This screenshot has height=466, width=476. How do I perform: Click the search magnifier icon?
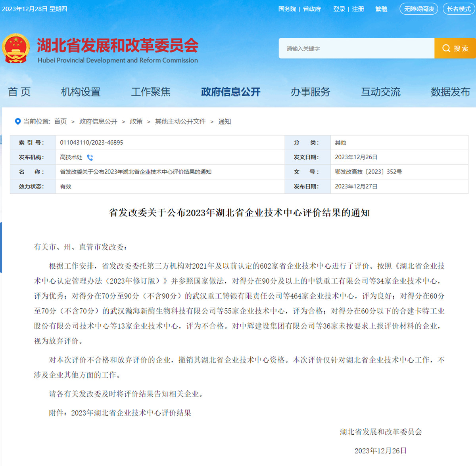446,48
